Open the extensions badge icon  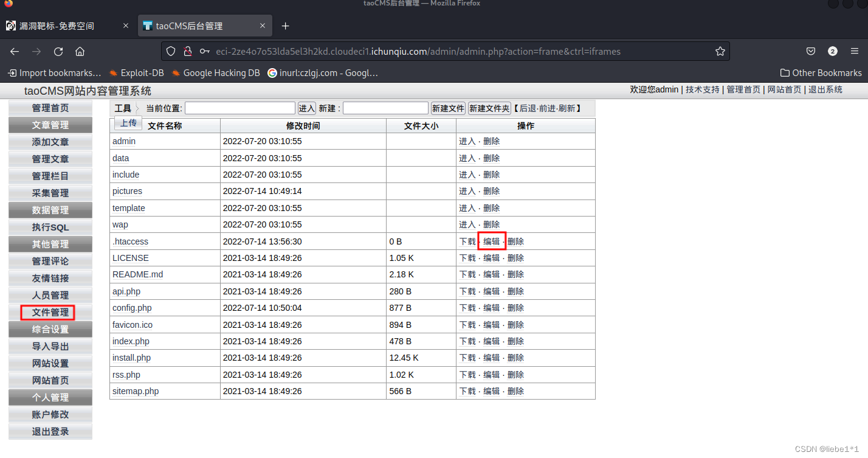[x=833, y=52]
